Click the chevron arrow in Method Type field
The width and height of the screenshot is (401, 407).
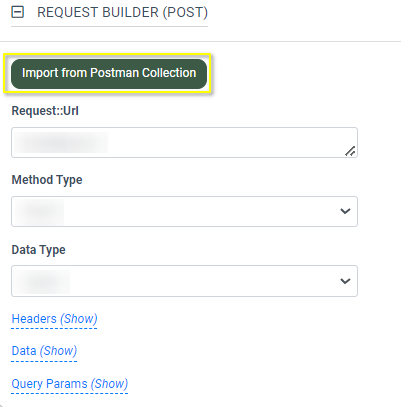345,211
